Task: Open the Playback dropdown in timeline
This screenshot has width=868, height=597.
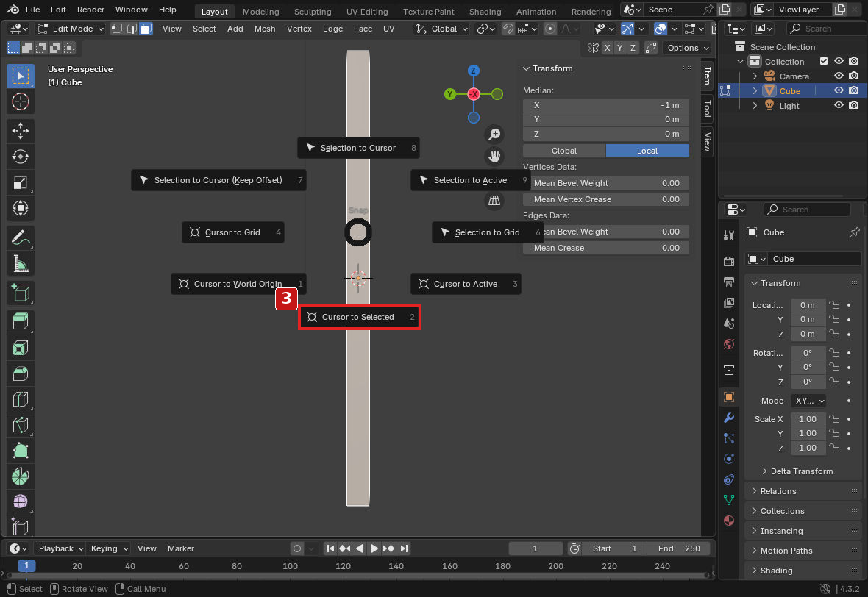Action: pyautogui.click(x=60, y=548)
